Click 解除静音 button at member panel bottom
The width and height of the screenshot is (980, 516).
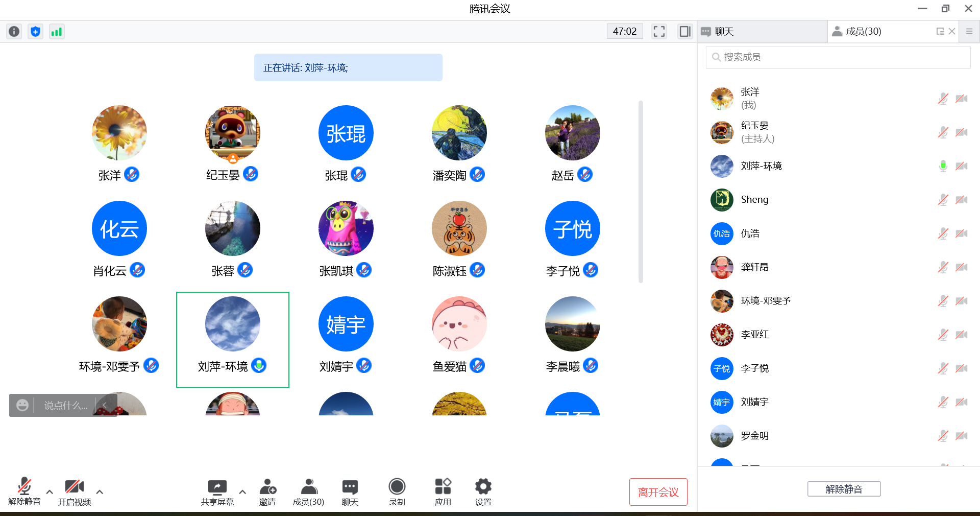[x=843, y=489]
